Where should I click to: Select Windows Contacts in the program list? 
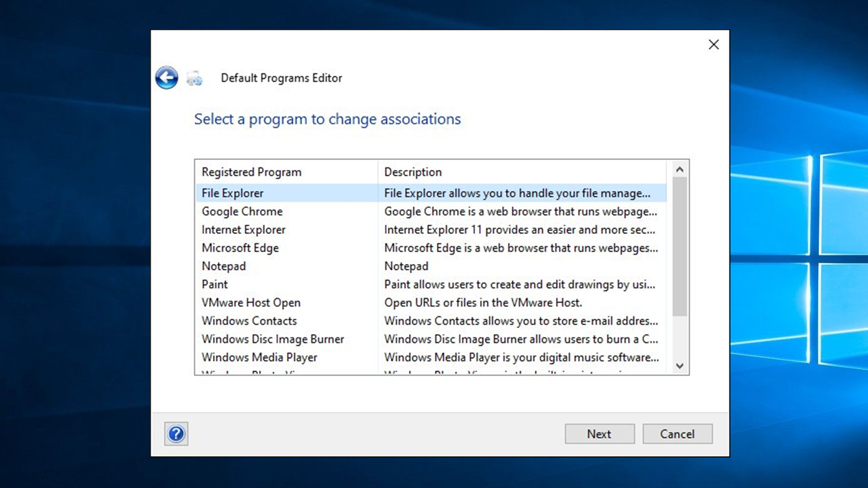point(249,321)
